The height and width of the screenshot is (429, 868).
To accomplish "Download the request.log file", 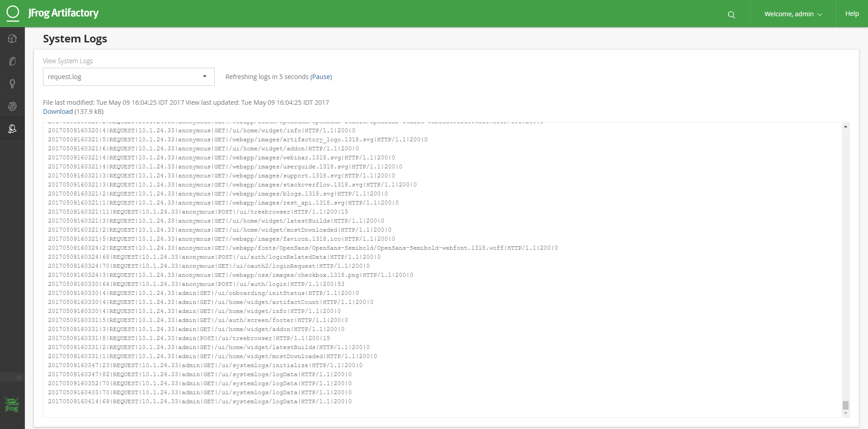I will (x=58, y=112).
